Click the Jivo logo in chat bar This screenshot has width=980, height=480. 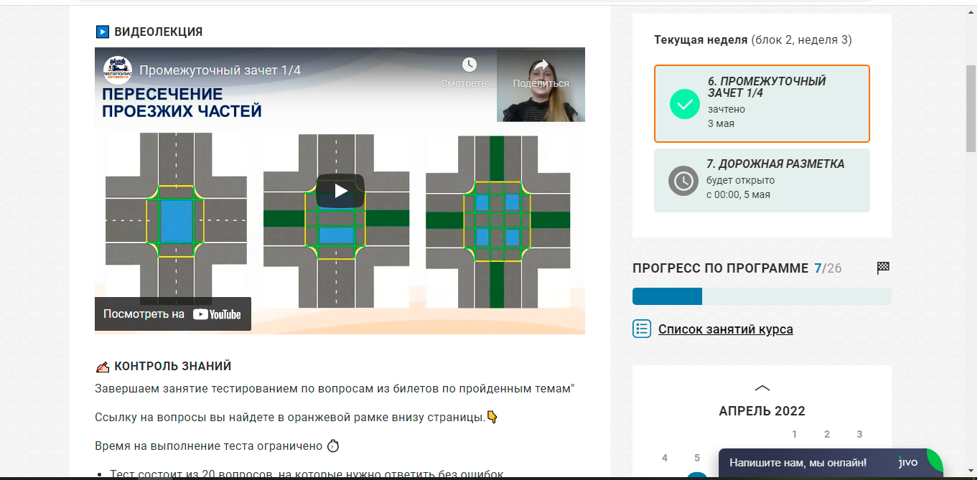907,463
